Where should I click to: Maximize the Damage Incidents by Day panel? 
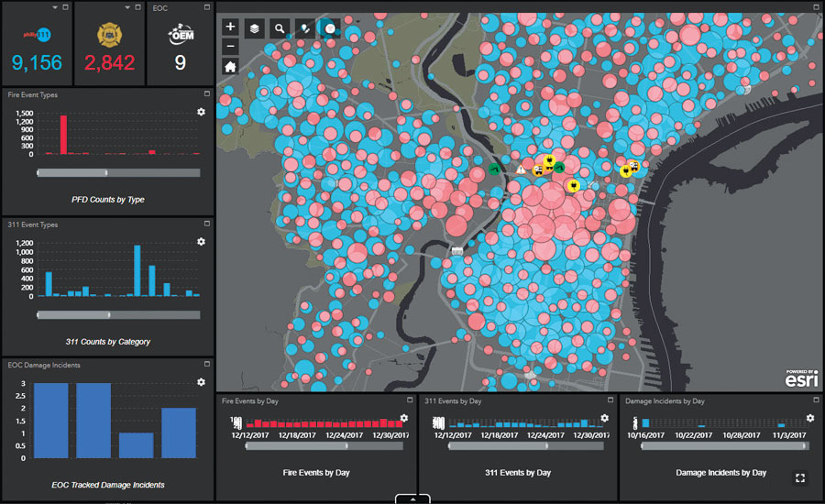tap(816, 400)
